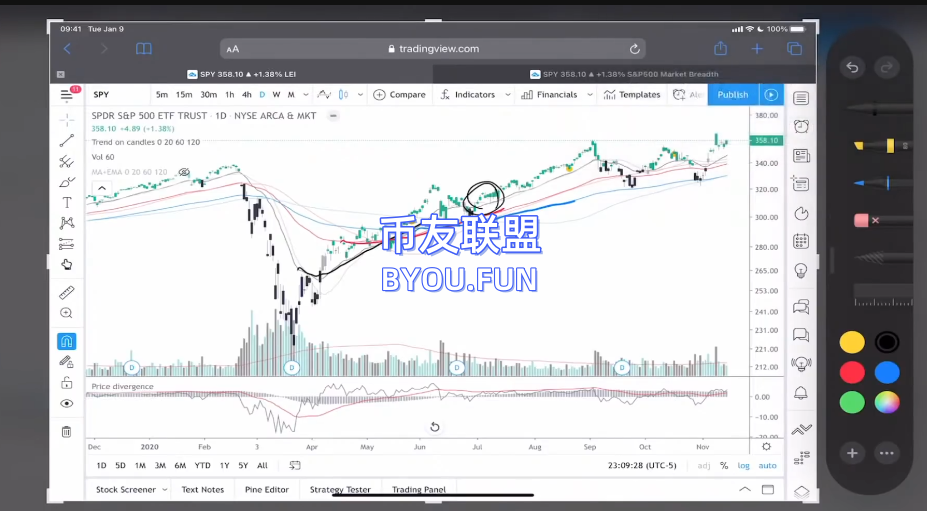Open the Text Notes tab
The width and height of the screenshot is (927, 511).
click(x=203, y=490)
